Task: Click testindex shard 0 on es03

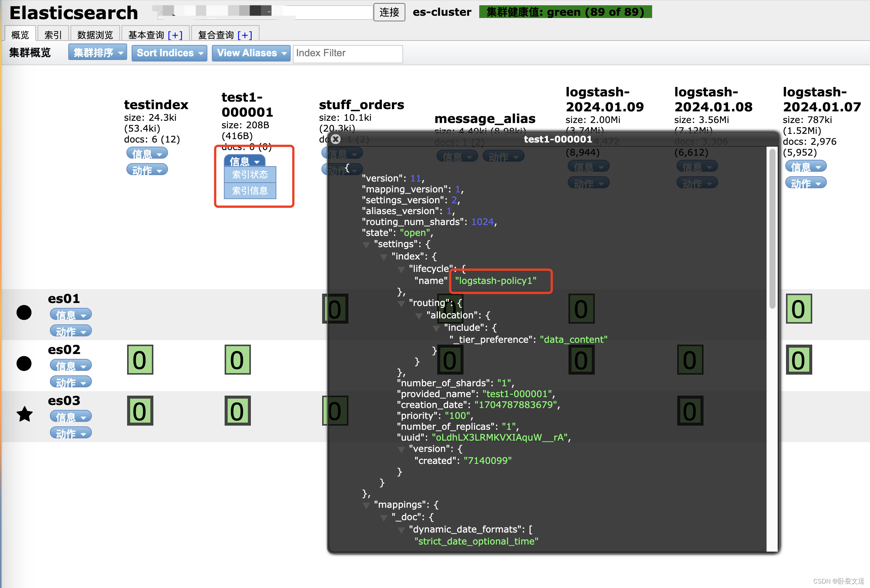Action: (140, 411)
